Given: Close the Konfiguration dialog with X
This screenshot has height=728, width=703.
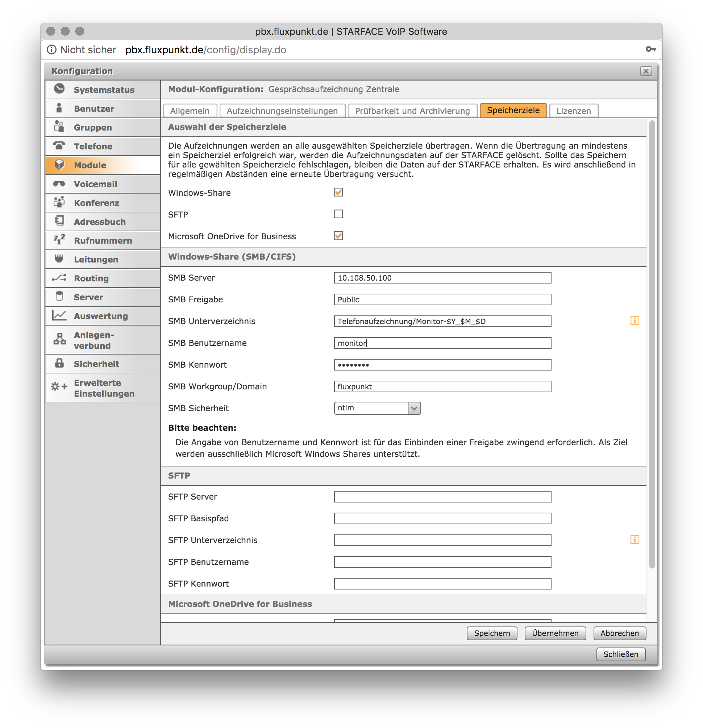Looking at the screenshot, I should pyautogui.click(x=646, y=71).
